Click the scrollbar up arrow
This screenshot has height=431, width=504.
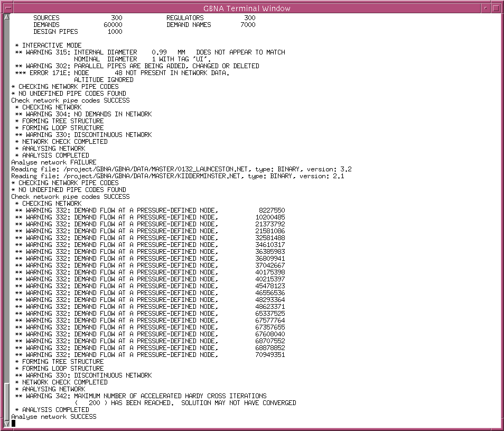point(6,18)
